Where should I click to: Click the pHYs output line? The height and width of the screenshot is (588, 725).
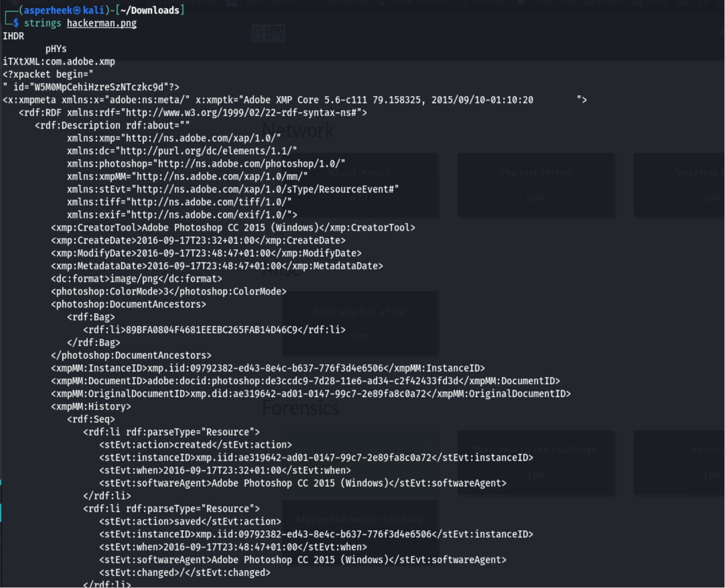click(x=56, y=49)
